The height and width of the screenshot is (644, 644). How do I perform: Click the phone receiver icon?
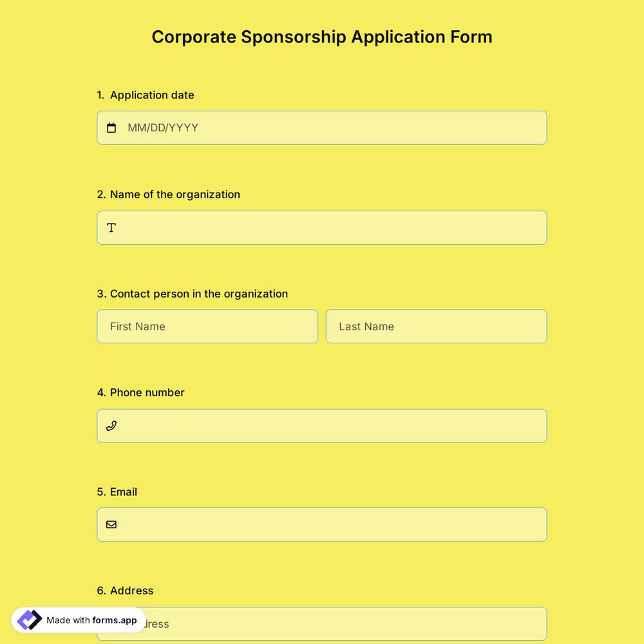click(x=111, y=426)
